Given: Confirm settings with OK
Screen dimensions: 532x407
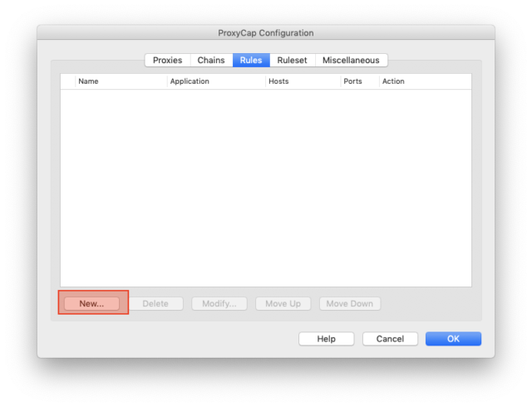Looking at the screenshot, I should pyautogui.click(x=453, y=339).
